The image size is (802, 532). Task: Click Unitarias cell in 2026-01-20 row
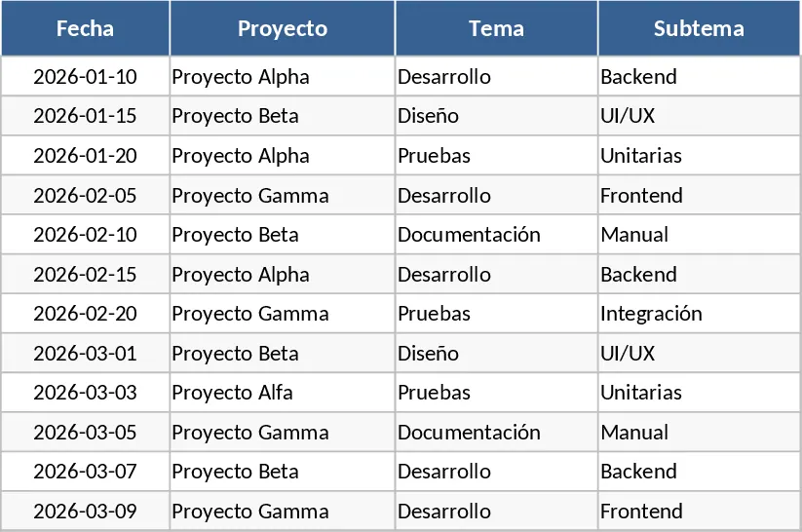tap(700, 155)
